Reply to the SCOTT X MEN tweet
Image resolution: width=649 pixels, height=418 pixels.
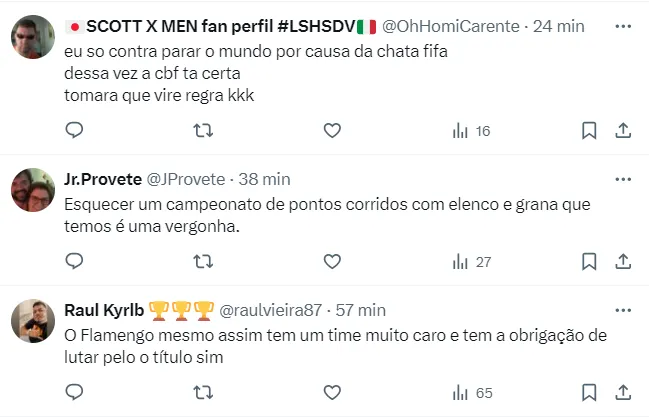[74, 130]
